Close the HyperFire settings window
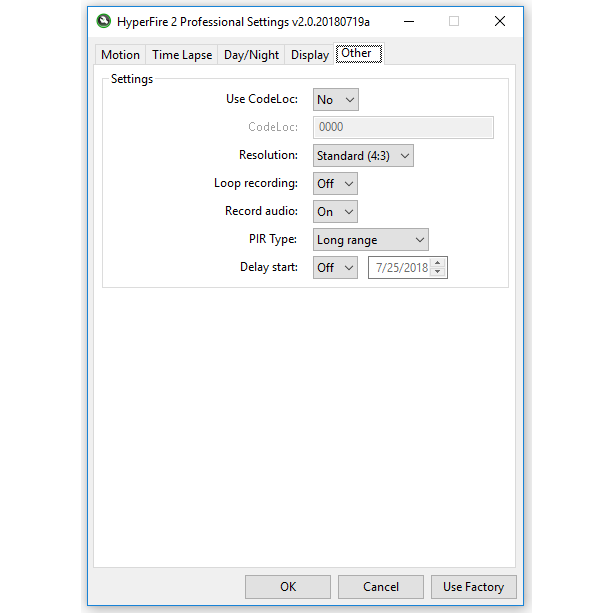The width and height of the screenshot is (613, 613). coord(500,22)
